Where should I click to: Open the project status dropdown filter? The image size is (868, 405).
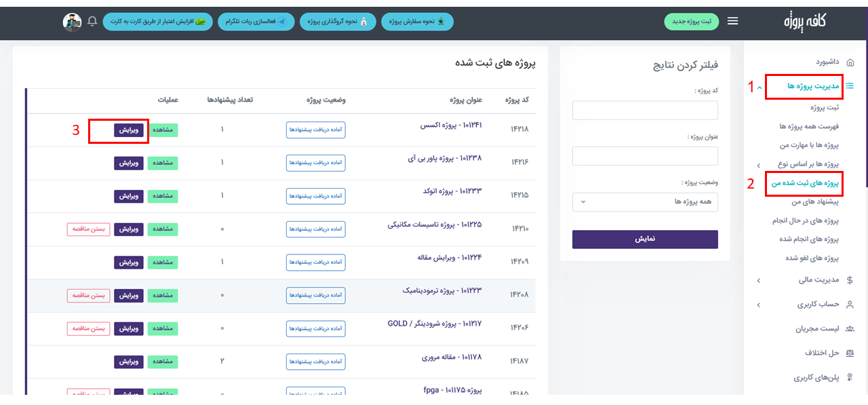coord(645,202)
